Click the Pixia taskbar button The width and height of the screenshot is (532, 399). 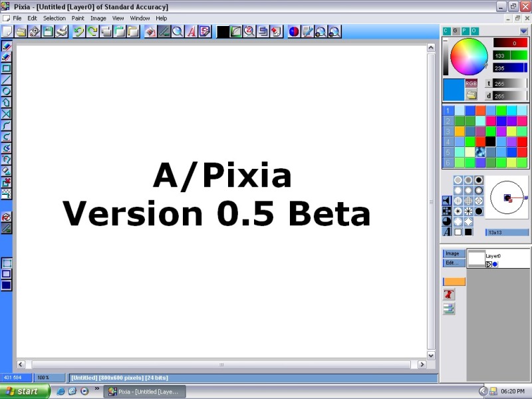(x=144, y=392)
